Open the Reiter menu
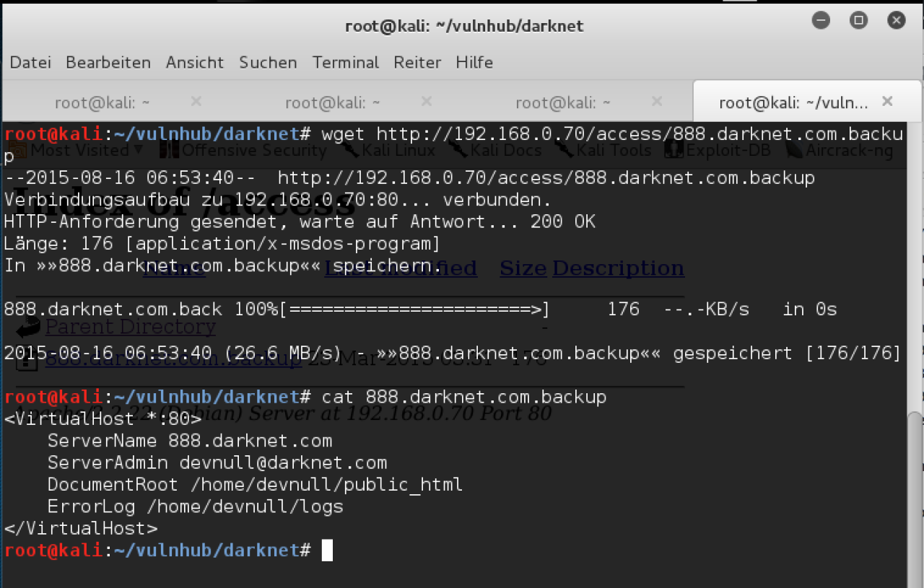 [417, 63]
